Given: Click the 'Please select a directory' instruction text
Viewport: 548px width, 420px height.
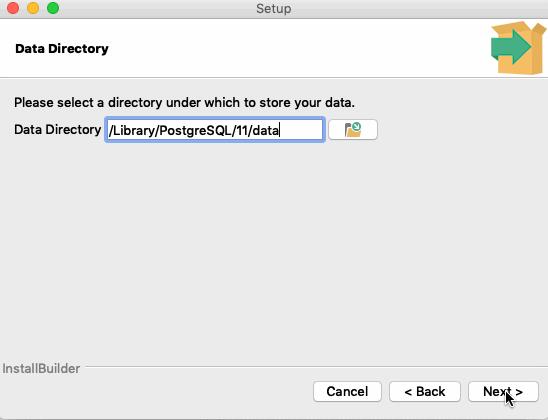Looking at the screenshot, I should pos(185,103).
